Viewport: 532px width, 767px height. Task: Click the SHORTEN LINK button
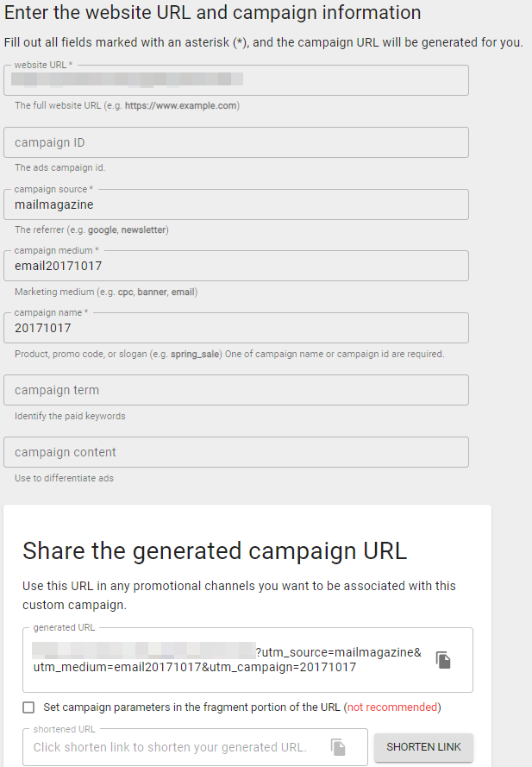click(x=423, y=747)
